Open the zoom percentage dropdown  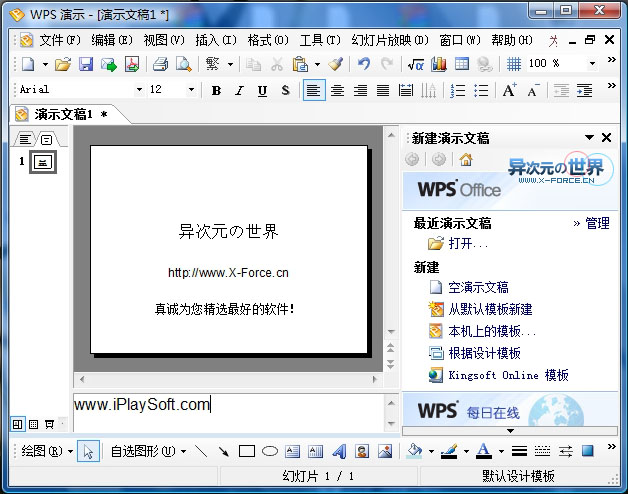(x=592, y=63)
